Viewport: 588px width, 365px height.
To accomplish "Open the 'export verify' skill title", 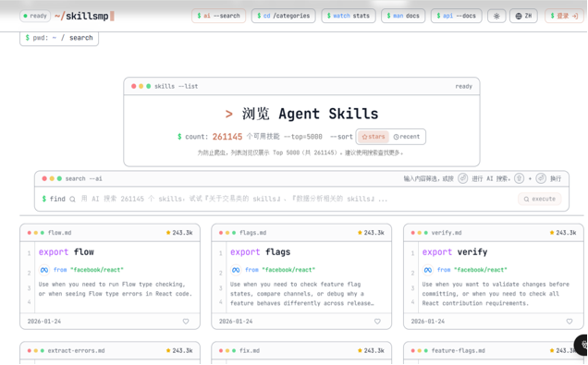I will (x=455, y=252).
